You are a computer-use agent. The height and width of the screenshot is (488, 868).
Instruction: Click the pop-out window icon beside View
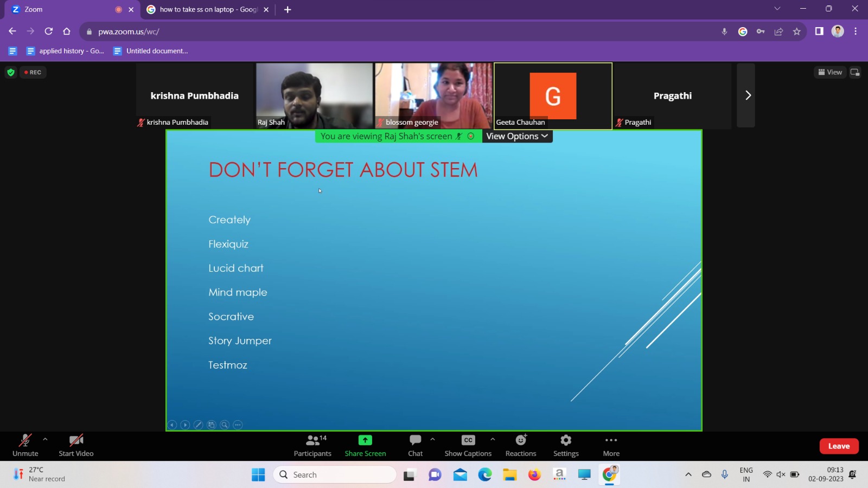pos(855,72)
